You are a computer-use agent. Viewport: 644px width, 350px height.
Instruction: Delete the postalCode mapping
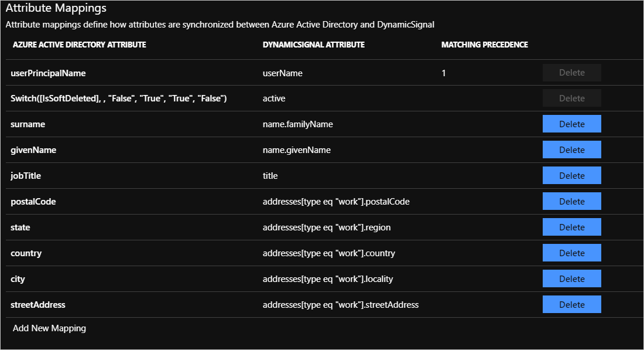(x=572, y=202)
